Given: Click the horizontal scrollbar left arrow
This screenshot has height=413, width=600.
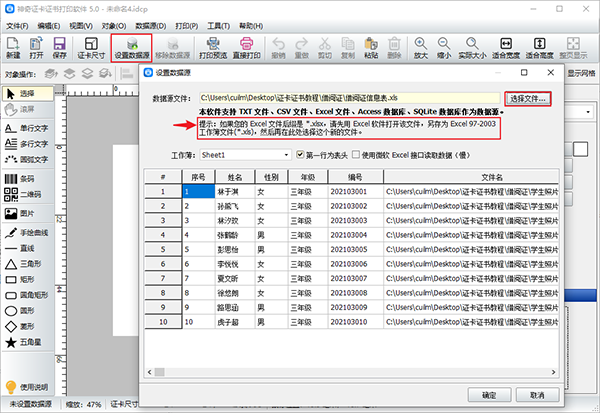Looking at the screenshot, I should tap(150, 372).
